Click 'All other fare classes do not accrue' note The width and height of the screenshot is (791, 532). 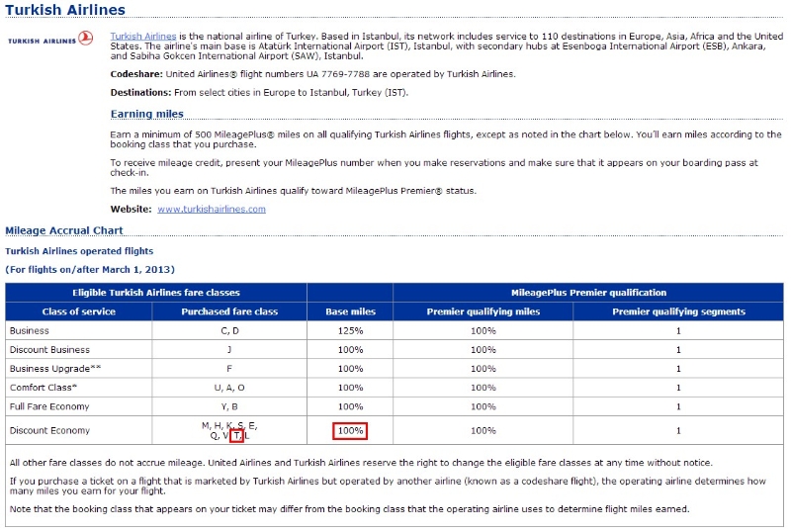(x=361, y=463)
